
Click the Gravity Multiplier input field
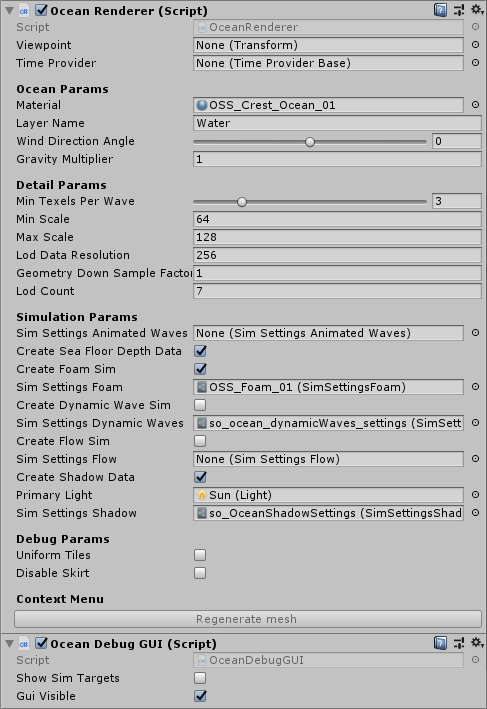coord(337,159)
